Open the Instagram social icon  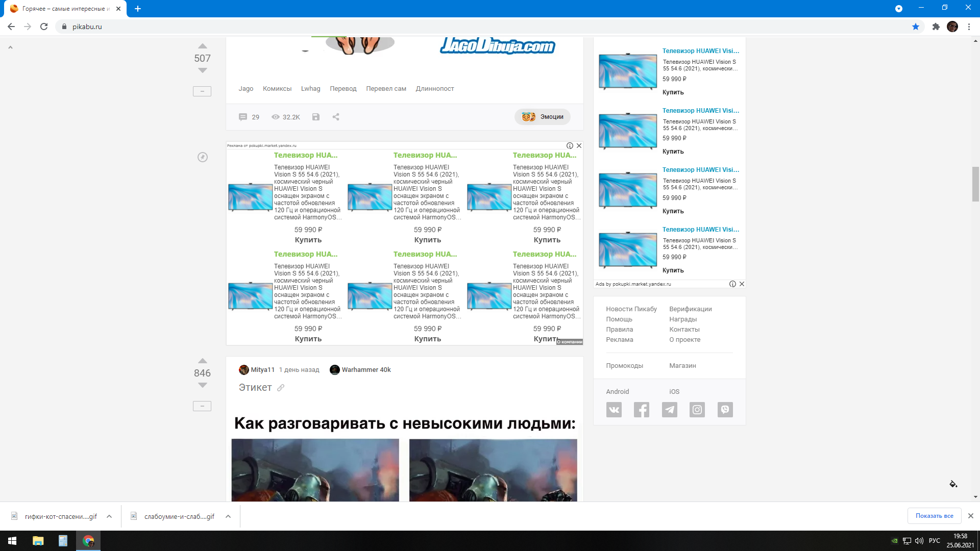[x=697, y=410]
